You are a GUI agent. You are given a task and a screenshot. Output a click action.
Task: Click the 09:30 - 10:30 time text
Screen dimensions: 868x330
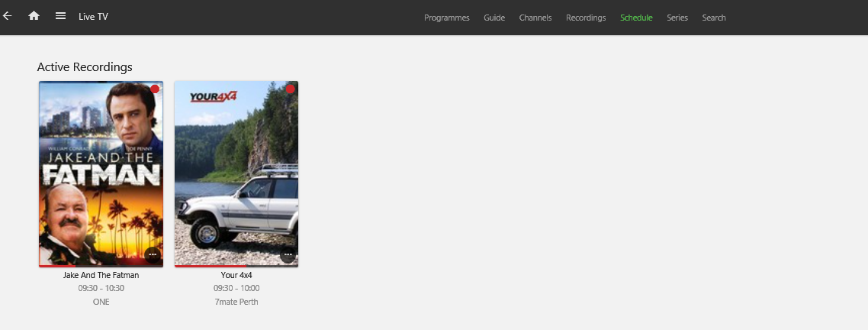click(x=101, y=289)
